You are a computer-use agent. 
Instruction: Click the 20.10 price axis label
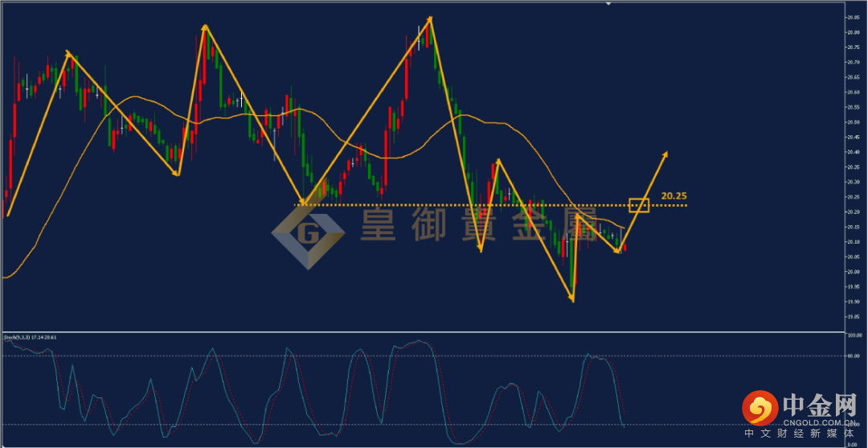[853, 241]
